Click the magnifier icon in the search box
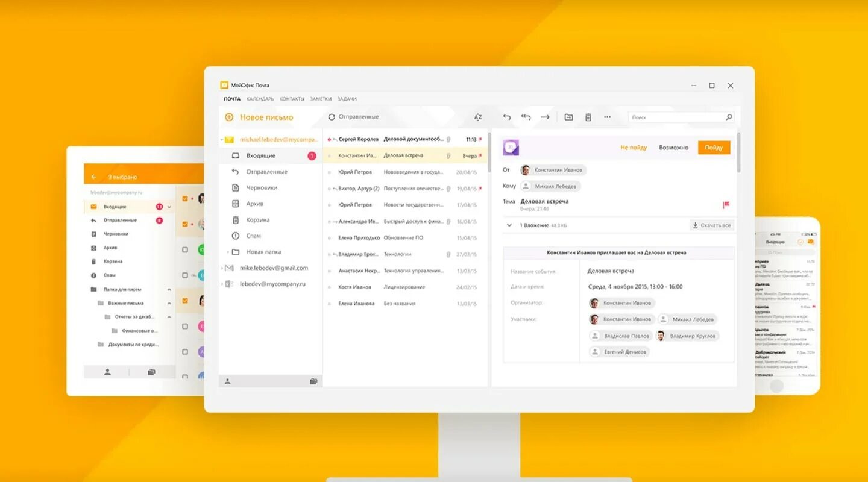This screenshot has height=482, width=868. [729, 117]
